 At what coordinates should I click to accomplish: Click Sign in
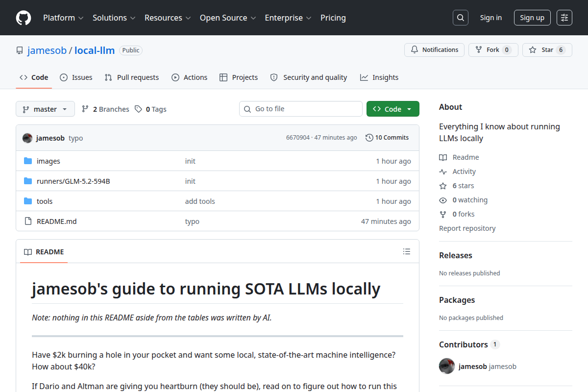tap(491, 18)
